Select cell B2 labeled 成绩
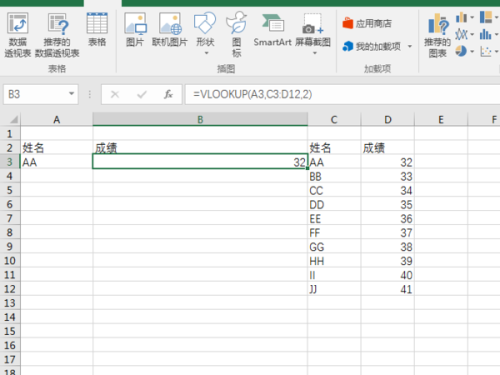 (200, 148)
